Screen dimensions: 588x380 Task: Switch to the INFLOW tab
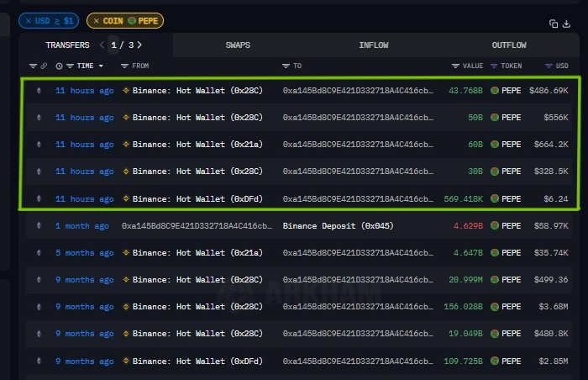point(373,45)
